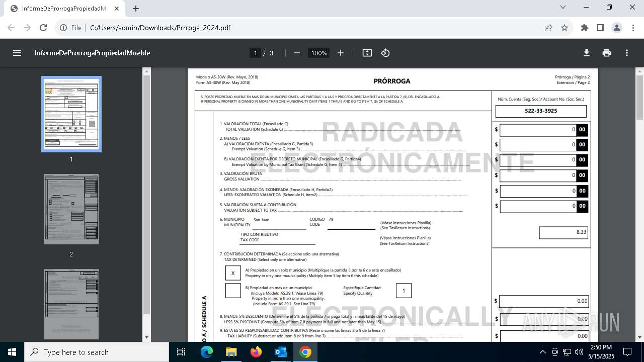Click browser forward arrow
This screenshot has height=362, width=644.
point(27,28)
